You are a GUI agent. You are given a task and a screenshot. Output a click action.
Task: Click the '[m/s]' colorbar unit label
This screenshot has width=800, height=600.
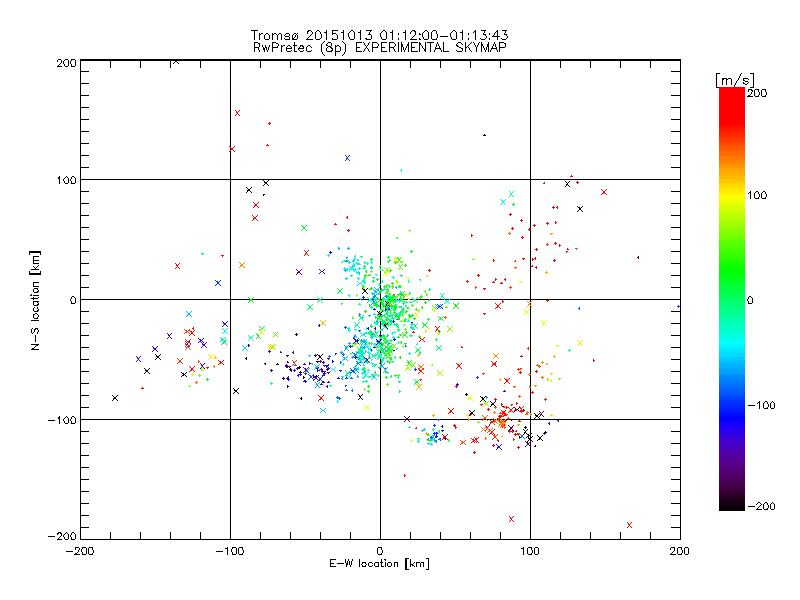735,80
